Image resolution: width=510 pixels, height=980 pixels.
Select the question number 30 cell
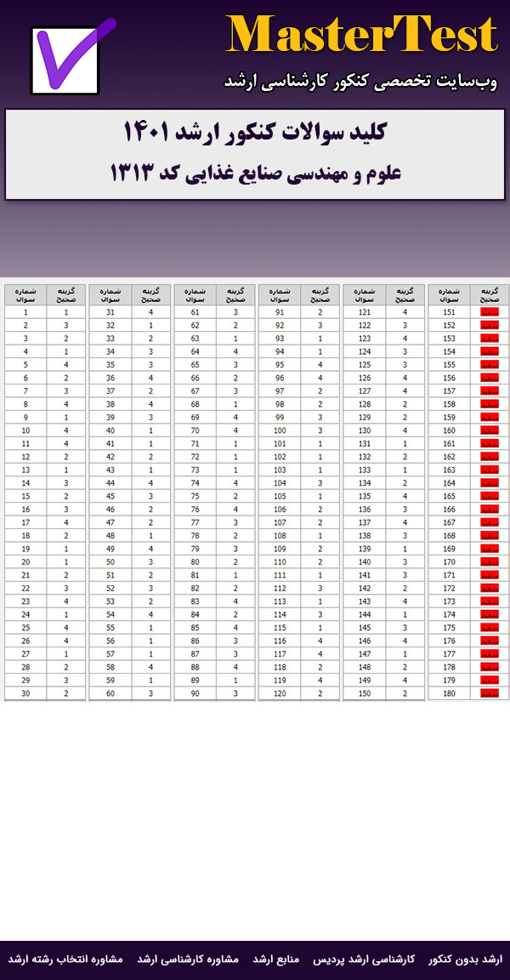click(25, 693)
